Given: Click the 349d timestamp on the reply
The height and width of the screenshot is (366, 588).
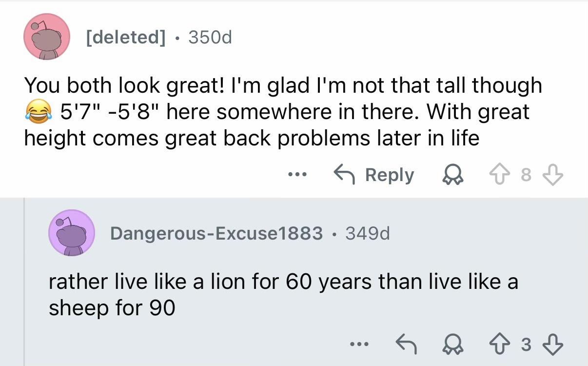Looking at the screenshot, I should point(368,234).
